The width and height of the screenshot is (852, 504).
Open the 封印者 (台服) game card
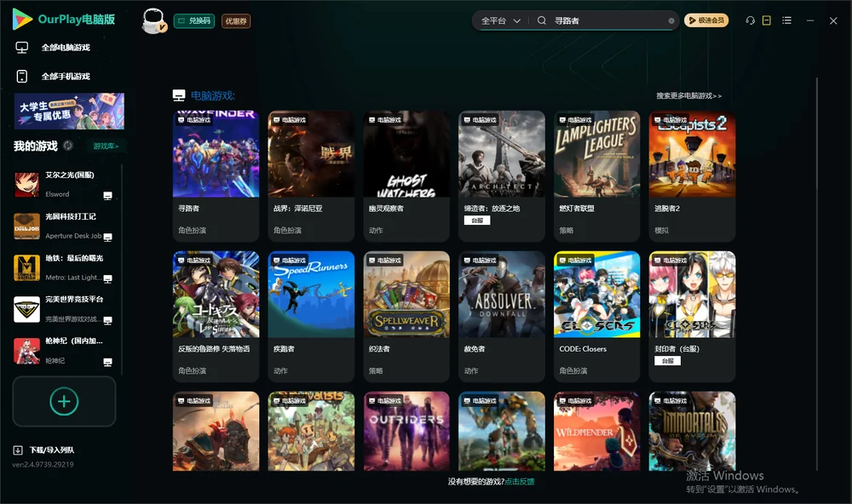click(x=692, y=317)
